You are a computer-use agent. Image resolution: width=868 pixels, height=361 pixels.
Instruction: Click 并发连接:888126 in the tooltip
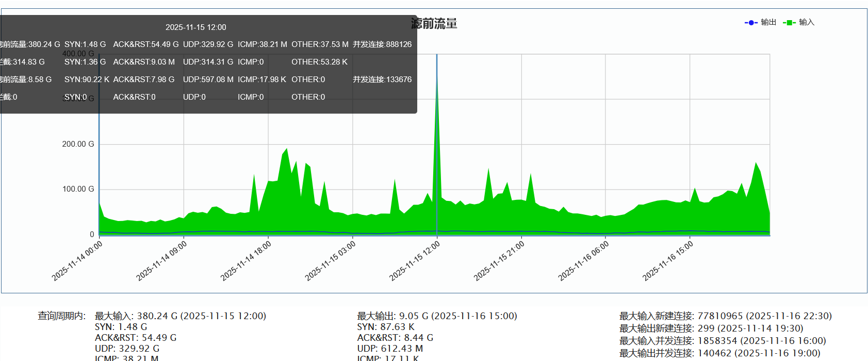382,44
